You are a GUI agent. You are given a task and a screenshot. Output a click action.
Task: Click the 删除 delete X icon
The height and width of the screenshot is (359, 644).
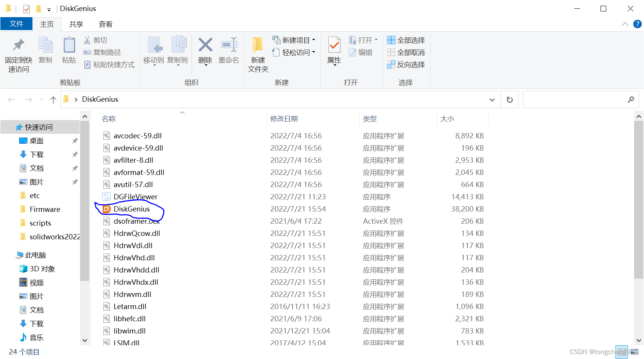[205, 45]
